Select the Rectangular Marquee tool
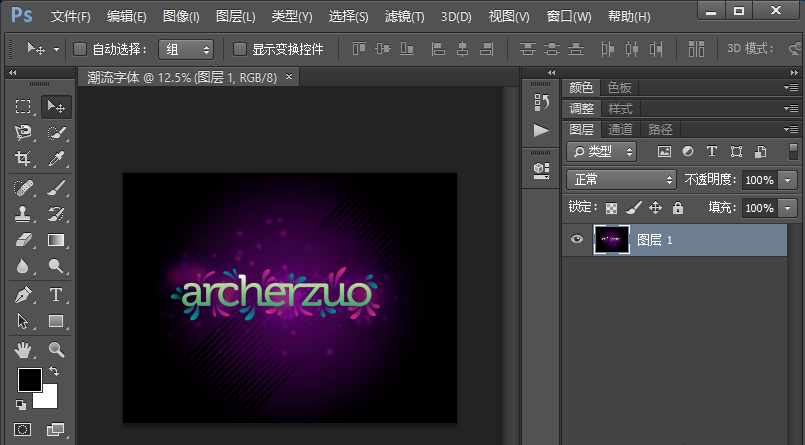The width and height of the screenshot is (805, 445). [x=23, y=107]
